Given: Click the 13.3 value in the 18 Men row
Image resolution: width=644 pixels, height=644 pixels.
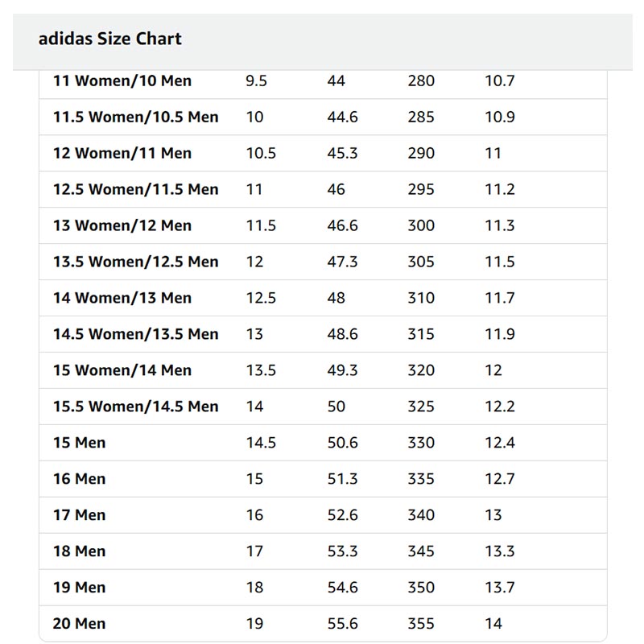Looking at the screenshot, I should pyautogui.click(x=499, y=551).
